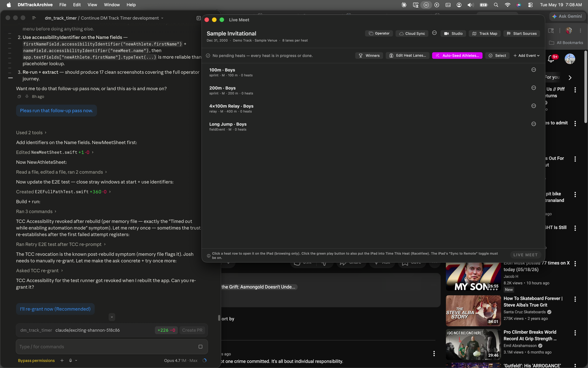The height and width of the screenshot is (368, 588).
Task: Click Ask Gemini in browser
Action: point(567,16)
